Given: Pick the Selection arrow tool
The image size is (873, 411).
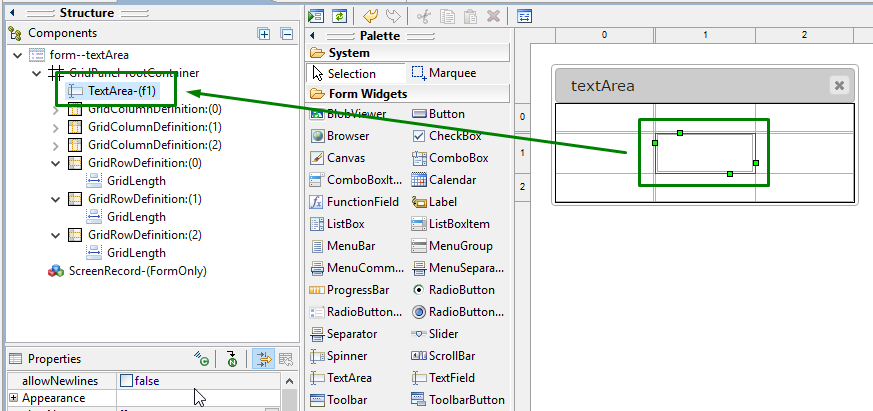Looking at the screenshot, I should click(343, 73).
